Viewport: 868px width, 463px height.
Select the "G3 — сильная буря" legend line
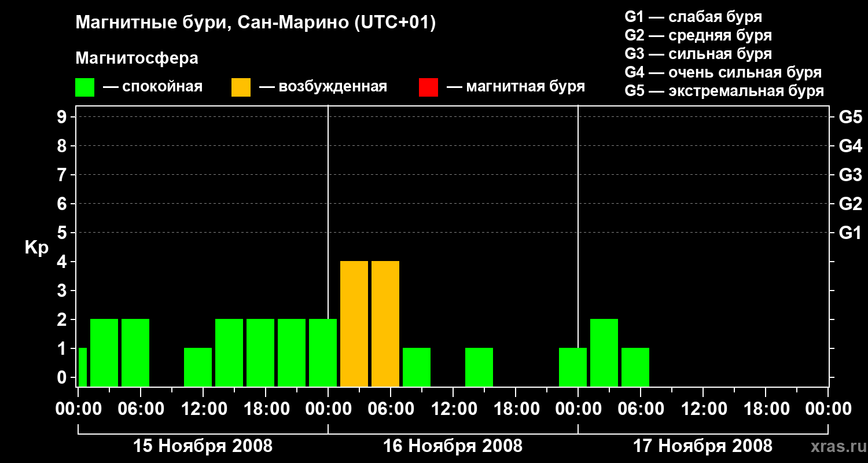click(x=698, y=54)
